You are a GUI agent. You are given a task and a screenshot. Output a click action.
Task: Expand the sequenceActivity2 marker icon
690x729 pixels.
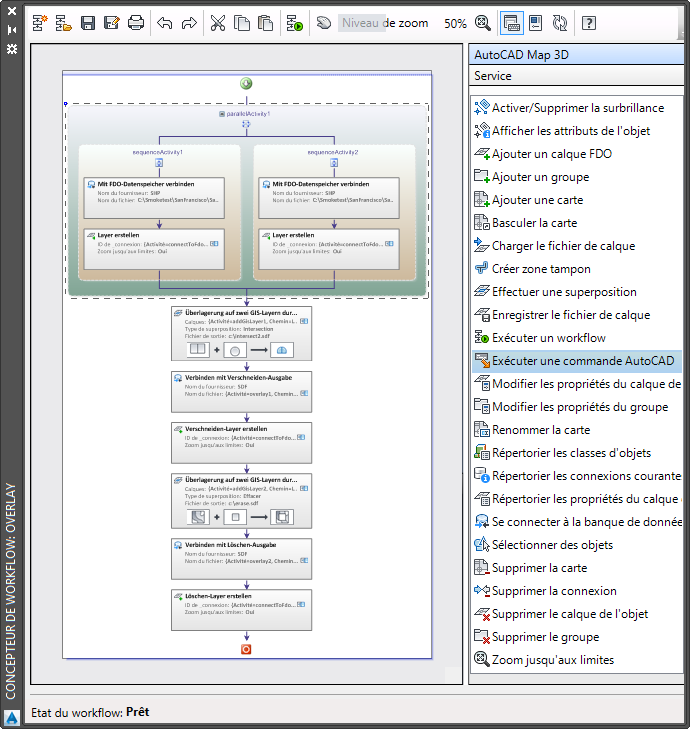pyautogui.click(x=334, y=163)
